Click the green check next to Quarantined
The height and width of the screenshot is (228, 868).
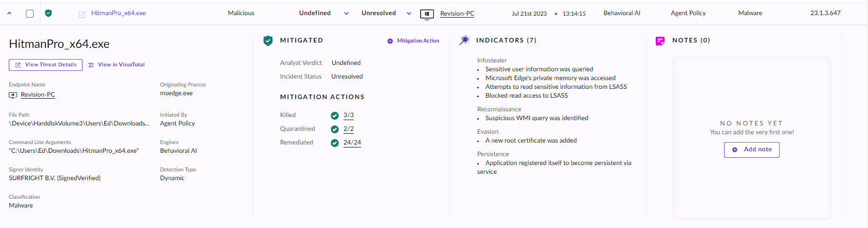335,129
